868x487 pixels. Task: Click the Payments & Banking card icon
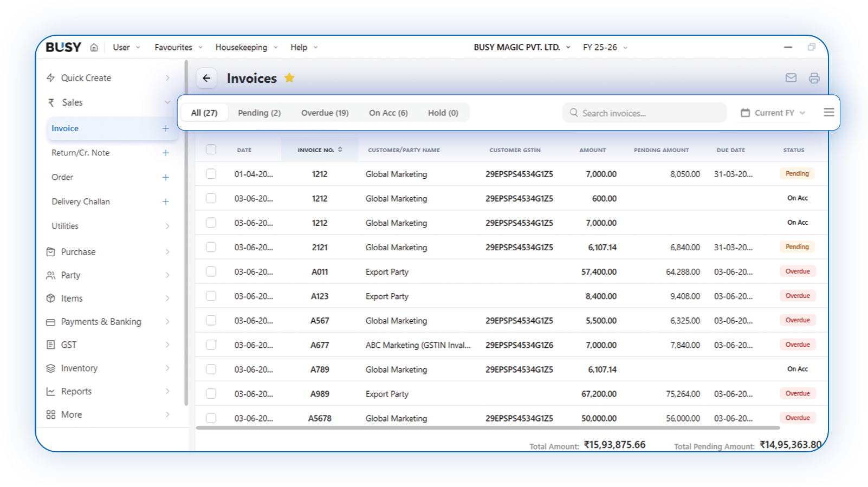pyautogui.click(x=51, y=322)
